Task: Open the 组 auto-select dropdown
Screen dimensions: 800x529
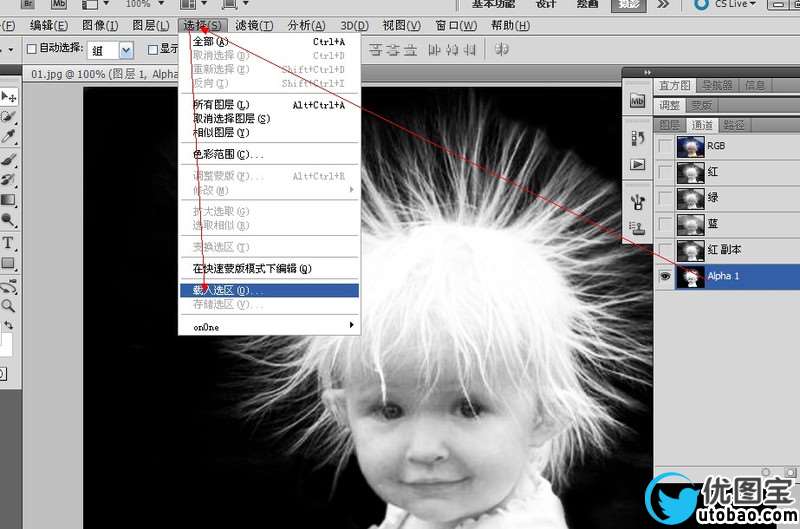Action: (126, 50)
